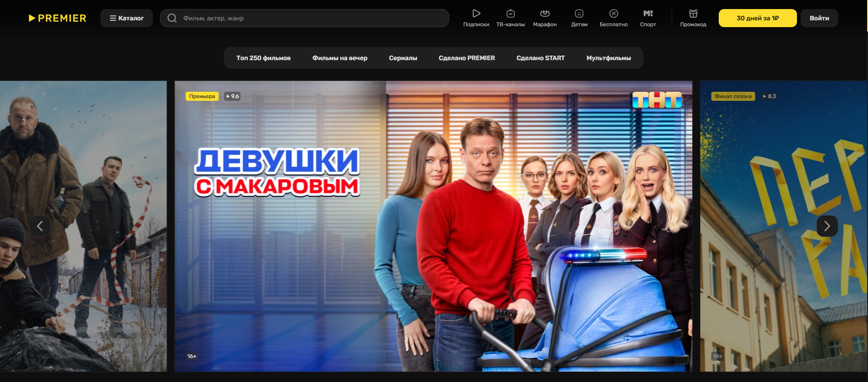
Task: Open Детям section
Action: [579, 18]
